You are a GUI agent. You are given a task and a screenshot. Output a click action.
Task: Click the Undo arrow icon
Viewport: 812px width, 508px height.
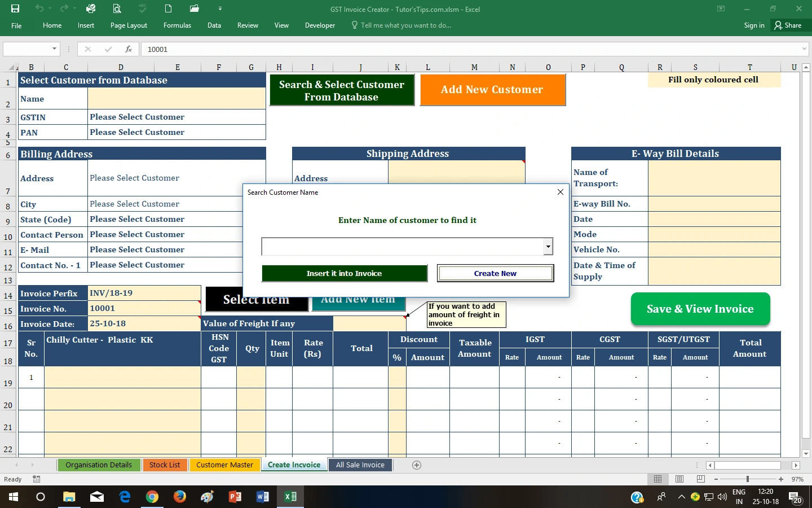(39, 8)
